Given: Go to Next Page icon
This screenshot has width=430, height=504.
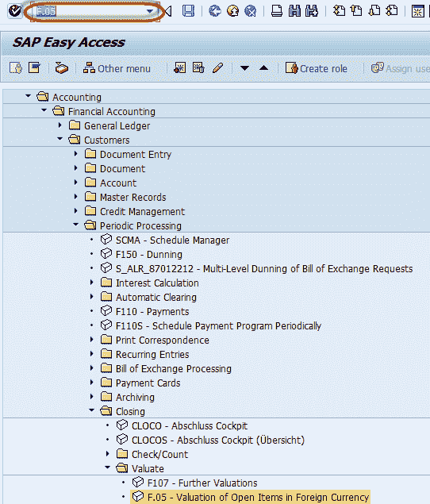Looking at the screenshot, I should pyautogui.click(x=374, y=11).
